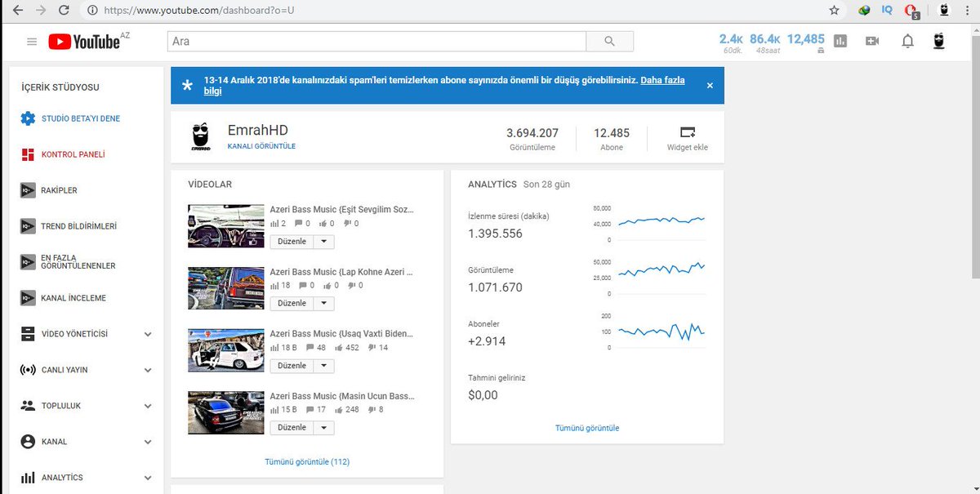Open the vidIQ bar chart icon in header

pyautogui.click(x=840, y=42)
